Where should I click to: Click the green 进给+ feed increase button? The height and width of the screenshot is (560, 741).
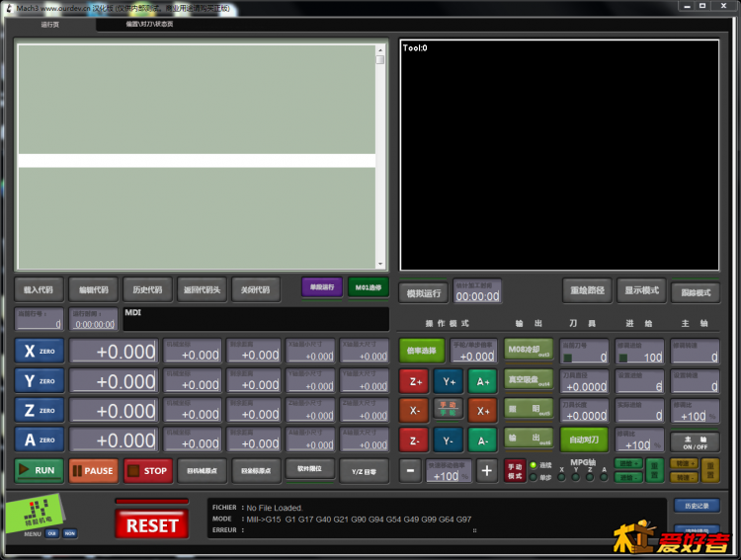click(628, 463)
